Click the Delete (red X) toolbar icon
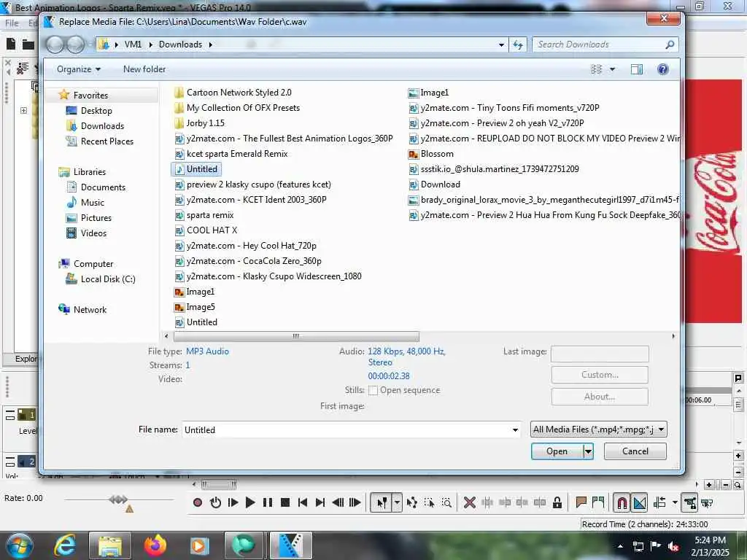This screenshot has width=747, height=560. coord(469,502)
